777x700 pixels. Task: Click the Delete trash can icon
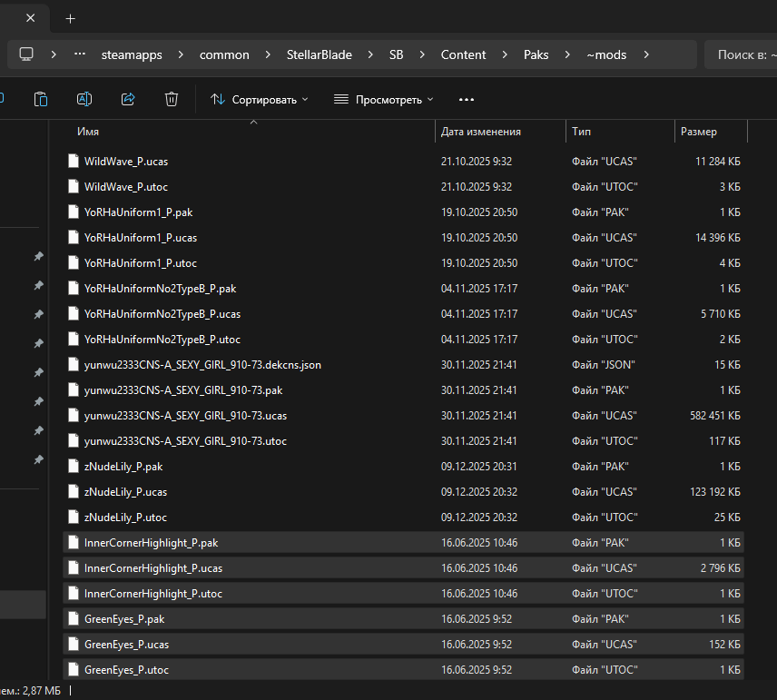[172, 99]
